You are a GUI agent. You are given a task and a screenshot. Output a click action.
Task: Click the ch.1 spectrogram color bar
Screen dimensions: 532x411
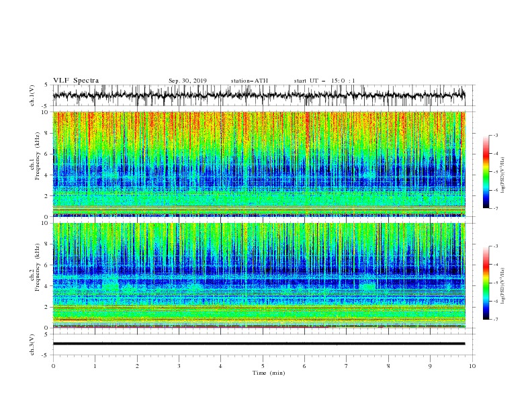(x=486, y=172)
